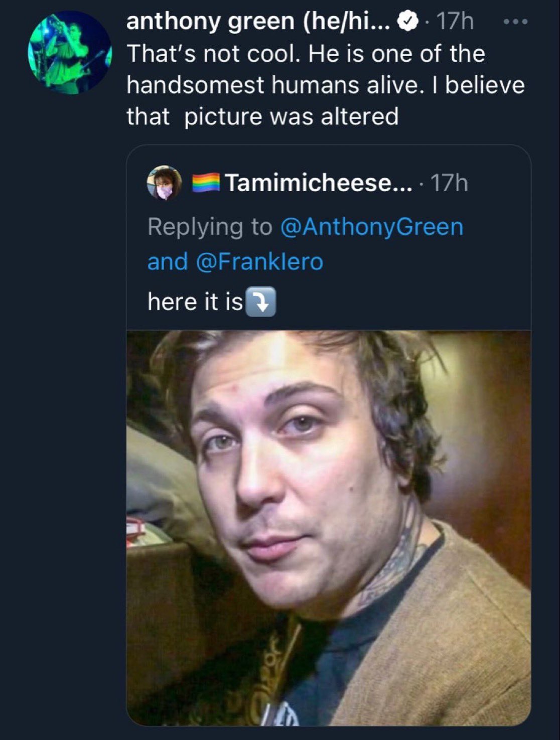
Task: Click the verified badge beside anthony green
Action: [408, 21]
